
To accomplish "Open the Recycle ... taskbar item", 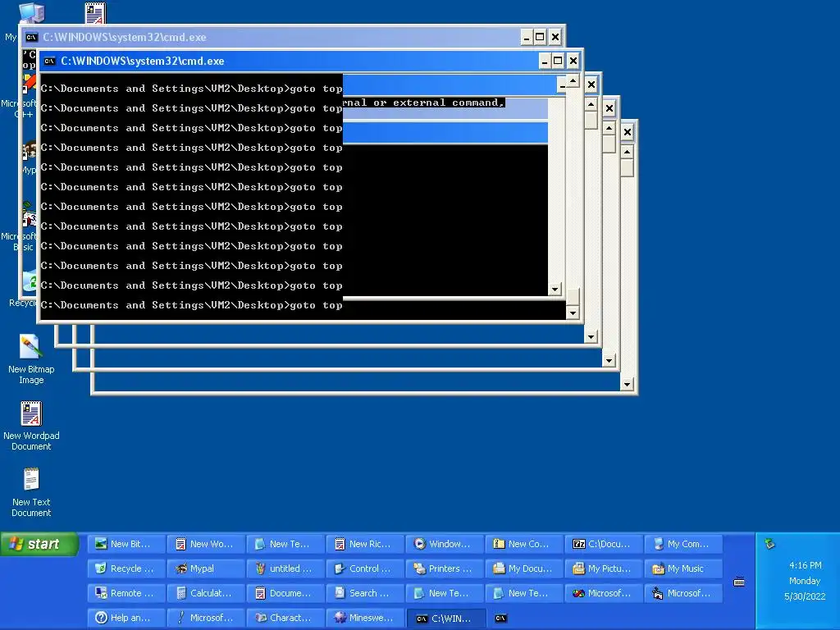I will point(126,568).
